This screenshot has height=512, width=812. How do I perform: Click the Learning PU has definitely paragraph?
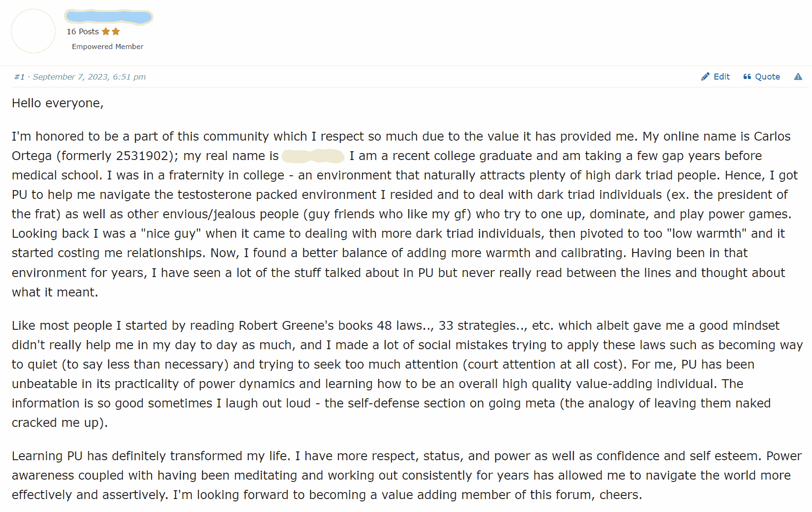click(x=406, y=475)
